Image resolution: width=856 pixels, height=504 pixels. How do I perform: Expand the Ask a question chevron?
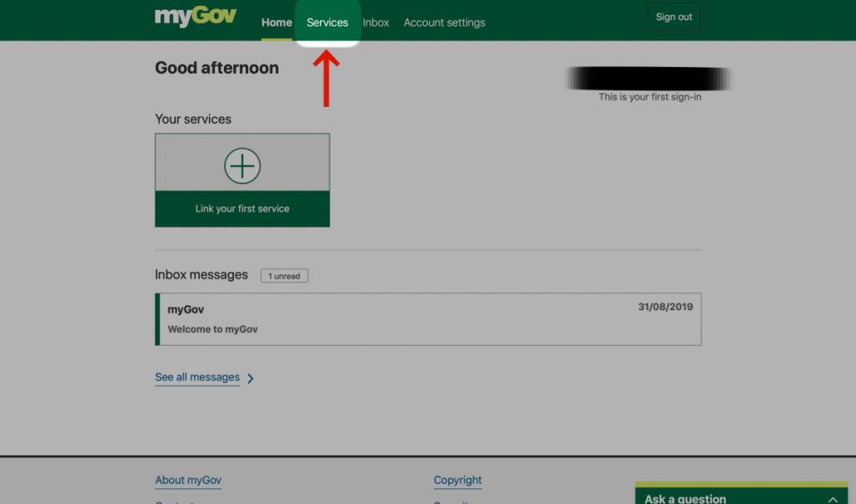[x=832, y=499]
